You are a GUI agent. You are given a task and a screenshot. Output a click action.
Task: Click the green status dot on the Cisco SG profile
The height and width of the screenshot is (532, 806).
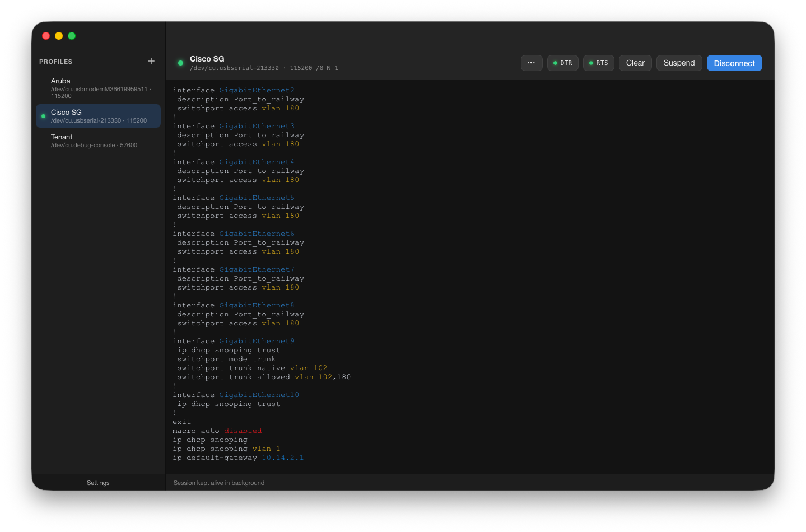[x=43, y=115]
